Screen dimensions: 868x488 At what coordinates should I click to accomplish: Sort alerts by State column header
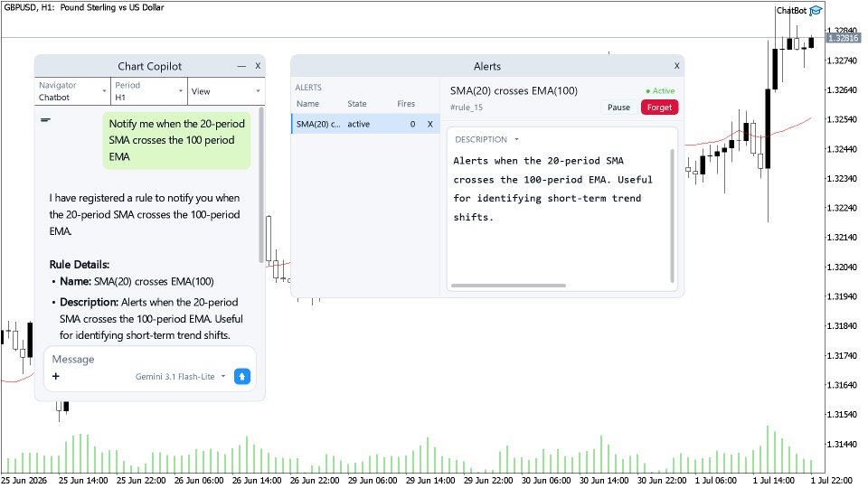(357, 103)
